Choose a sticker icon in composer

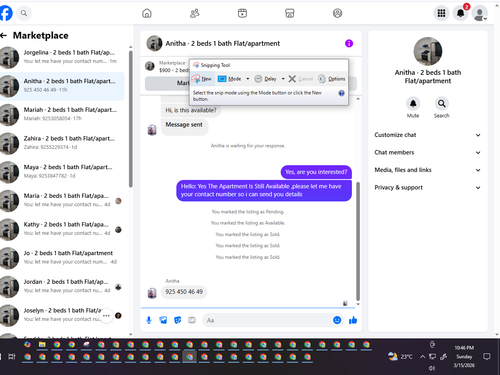tap(178, 320)
